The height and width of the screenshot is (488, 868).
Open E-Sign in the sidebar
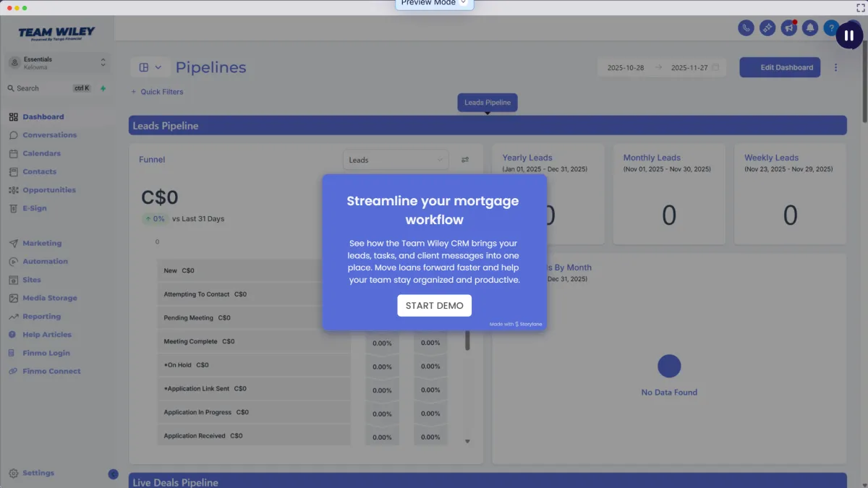click(34, 208)
